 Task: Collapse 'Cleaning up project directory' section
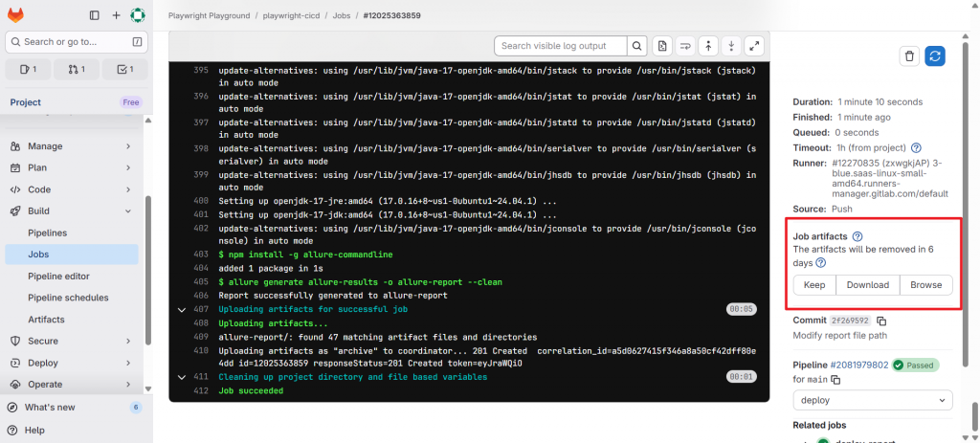click(182, 377)
